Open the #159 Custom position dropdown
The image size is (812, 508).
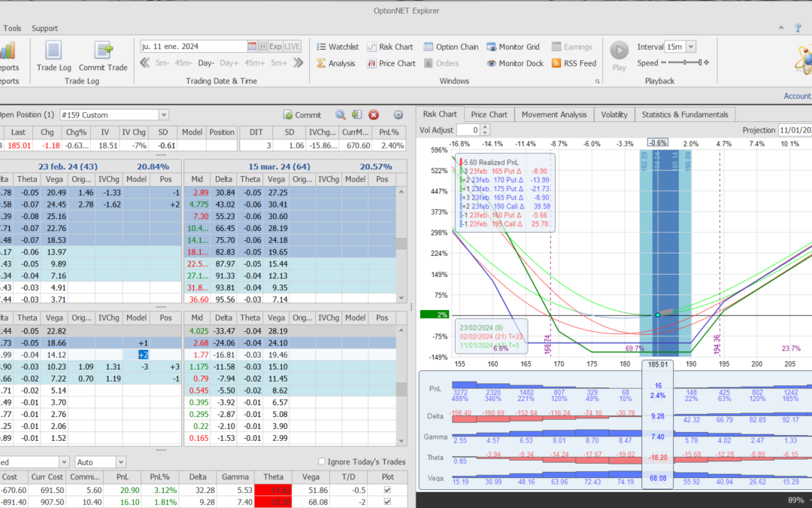pos(163,115)
